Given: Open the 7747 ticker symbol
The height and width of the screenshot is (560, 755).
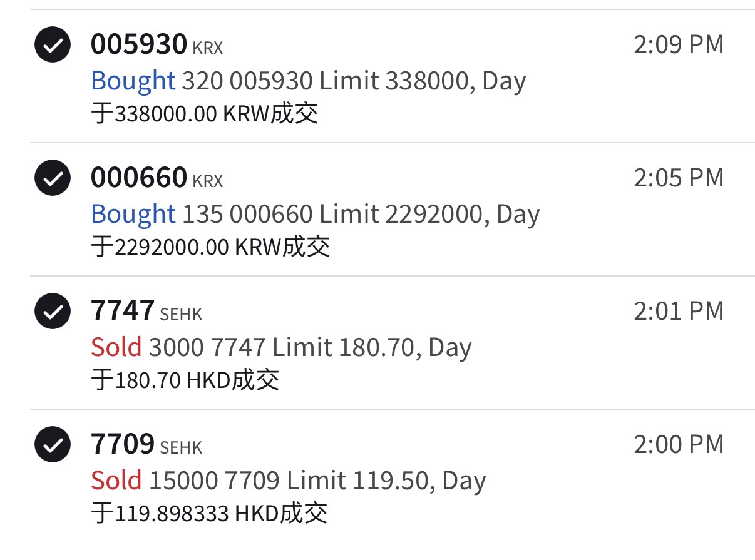Looking at the screenshot, I should (123, 311).
